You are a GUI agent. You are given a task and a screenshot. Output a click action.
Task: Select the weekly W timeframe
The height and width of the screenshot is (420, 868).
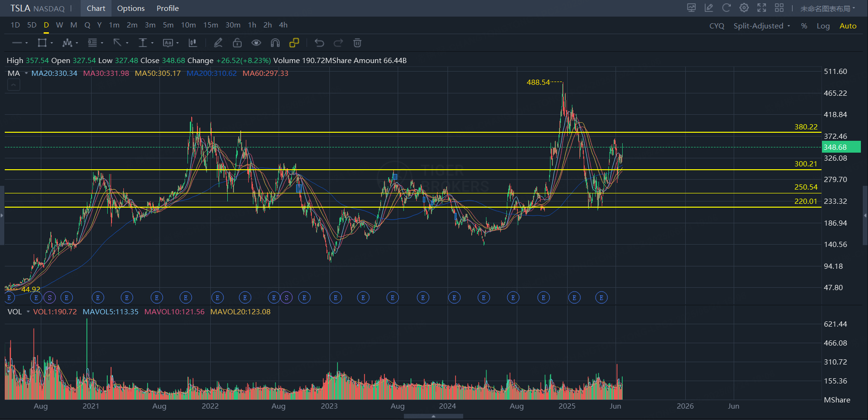click(59, 25)
